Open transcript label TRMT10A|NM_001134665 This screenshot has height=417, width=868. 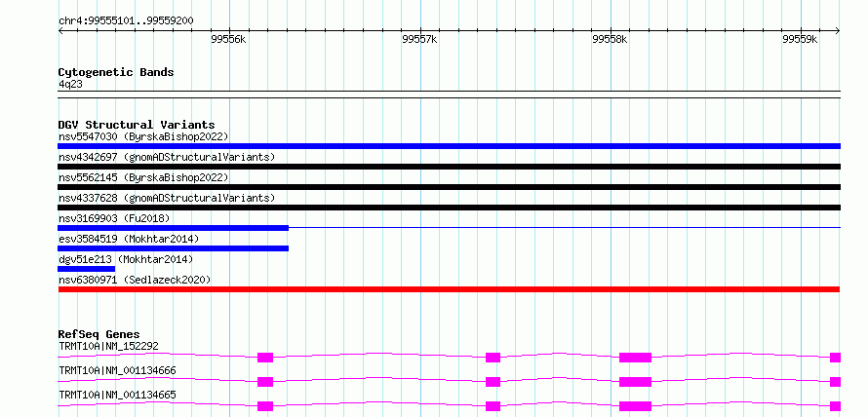(117, 395)
